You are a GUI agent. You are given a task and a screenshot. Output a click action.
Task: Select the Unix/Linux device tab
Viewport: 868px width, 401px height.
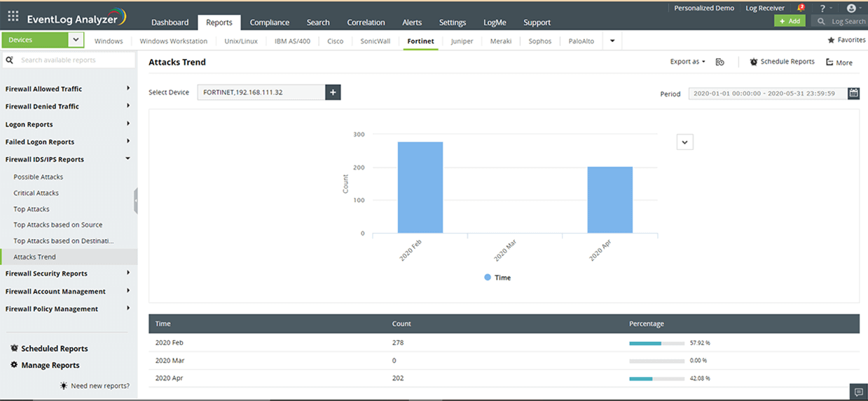click(x=241, y=41)
